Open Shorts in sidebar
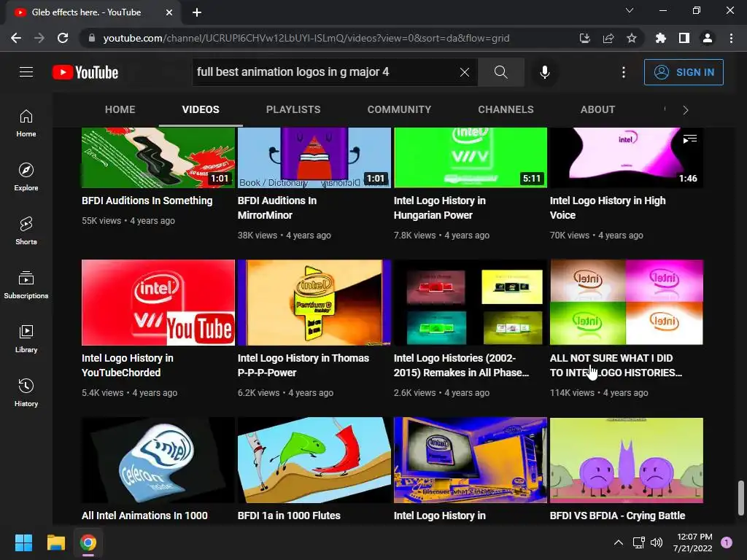This screenshot has height=560, width=747. click(x=26, y=231)
